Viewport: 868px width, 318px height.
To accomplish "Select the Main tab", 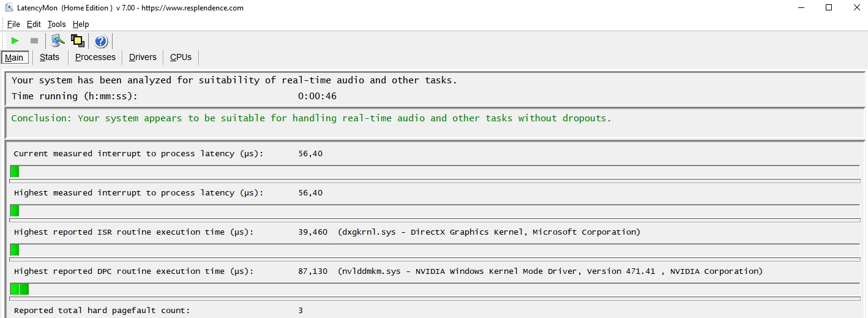I will tap(15, 58).
